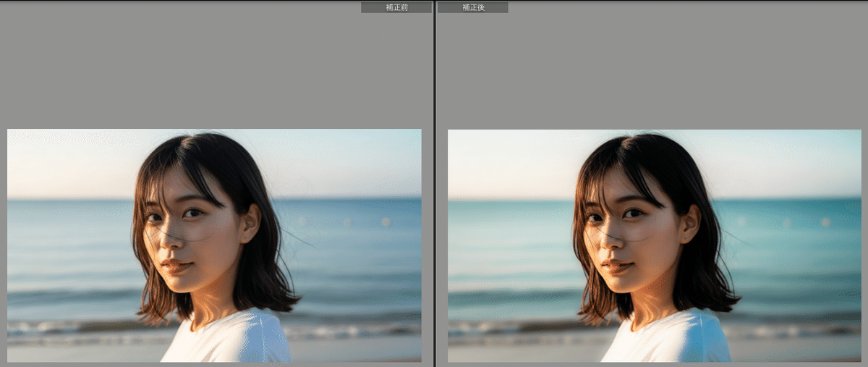Click the white t-shirt in the after photo
Screen dimensions: 868x367
click(x=673, y=340)
